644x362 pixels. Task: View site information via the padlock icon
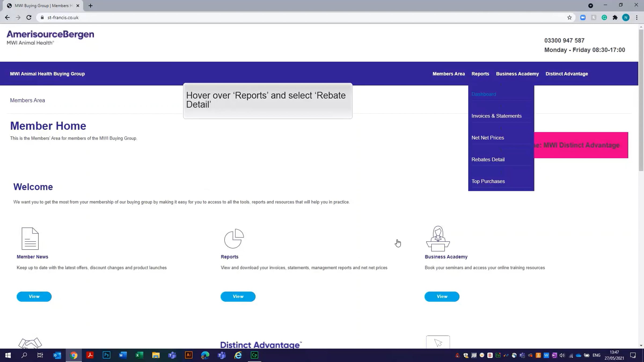point(42,17)
